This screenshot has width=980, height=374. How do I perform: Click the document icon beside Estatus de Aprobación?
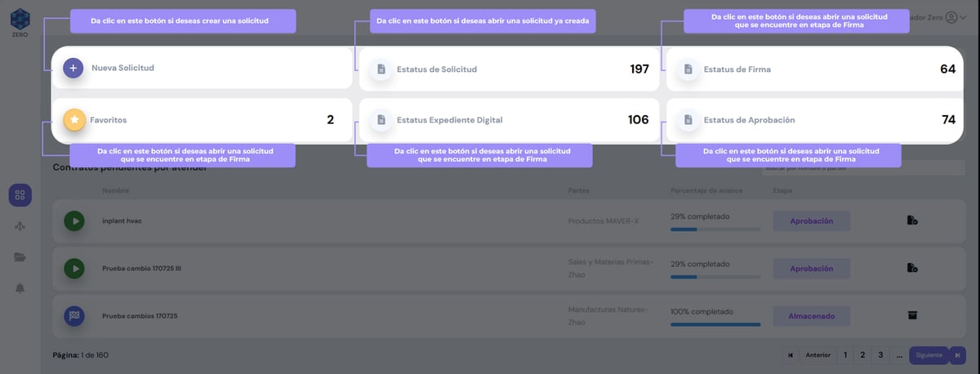click(x=688, y=120)
